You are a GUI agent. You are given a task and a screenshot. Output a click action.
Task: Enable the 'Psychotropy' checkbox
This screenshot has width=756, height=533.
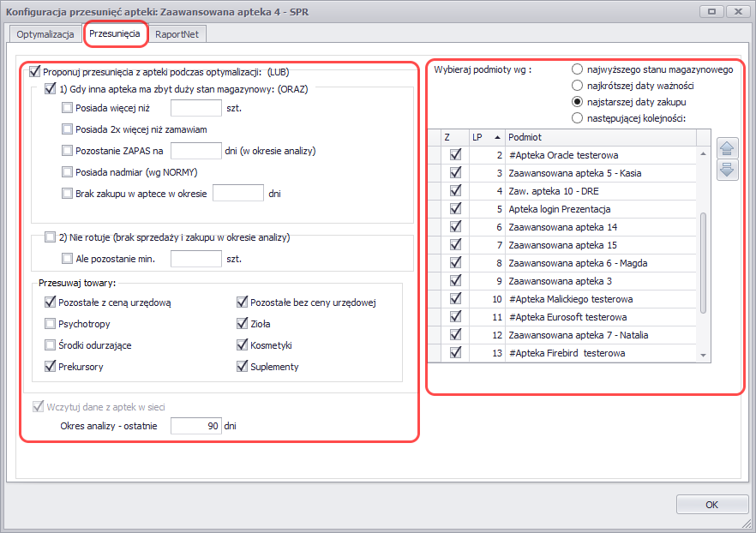coord(51,324)
